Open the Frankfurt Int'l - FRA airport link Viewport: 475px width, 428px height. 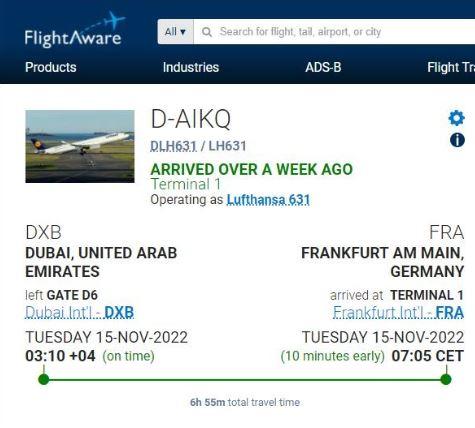[398, 313]
